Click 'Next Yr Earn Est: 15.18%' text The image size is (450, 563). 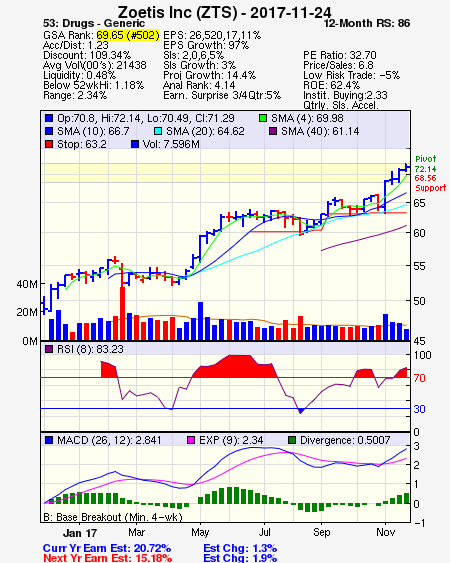pos(107,558)
